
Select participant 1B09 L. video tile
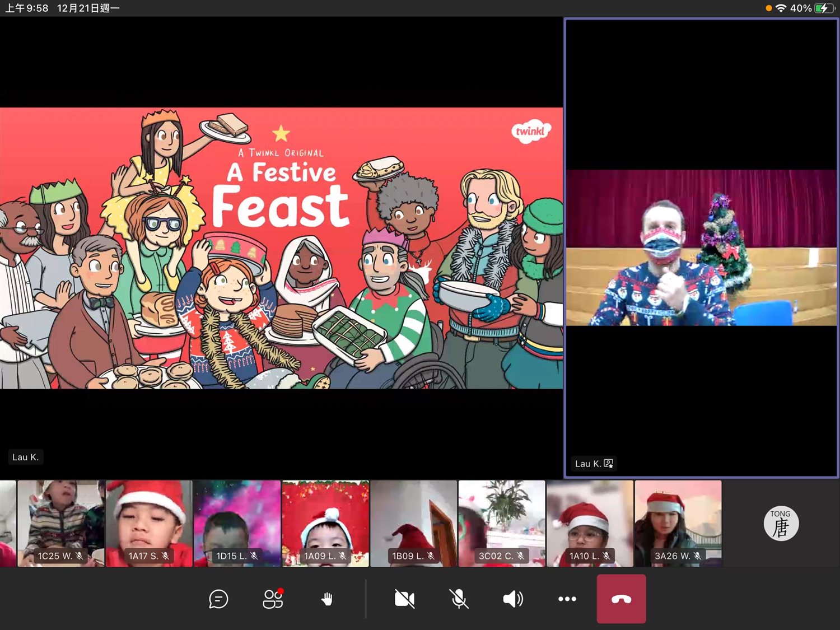[x=414, y=524]
